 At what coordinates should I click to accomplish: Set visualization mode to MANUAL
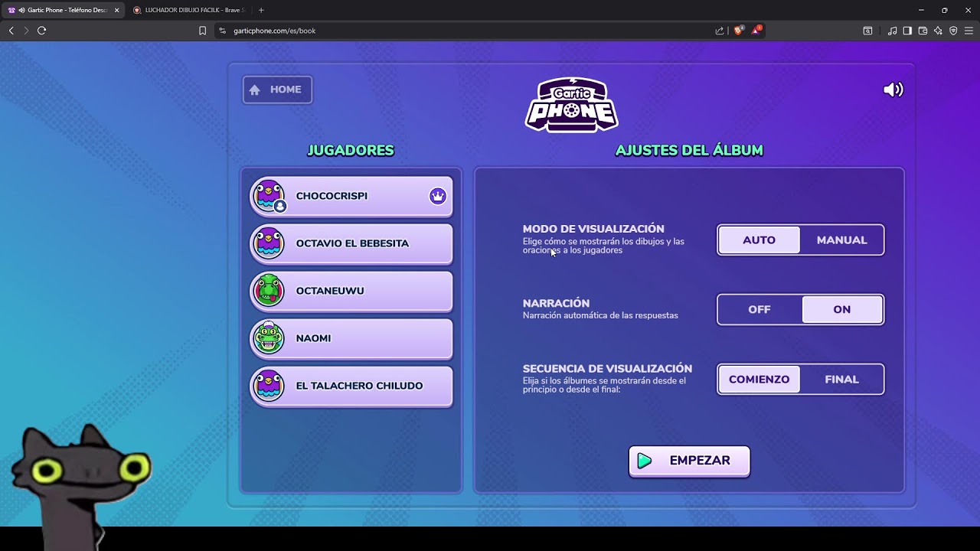[x=841, y=240]
